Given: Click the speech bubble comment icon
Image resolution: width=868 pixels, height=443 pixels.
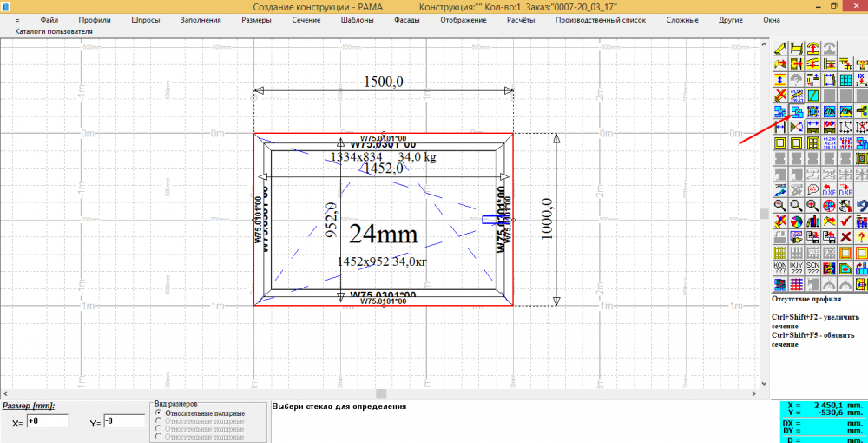Looking at the screenshot, I should [x=812, y=189].
